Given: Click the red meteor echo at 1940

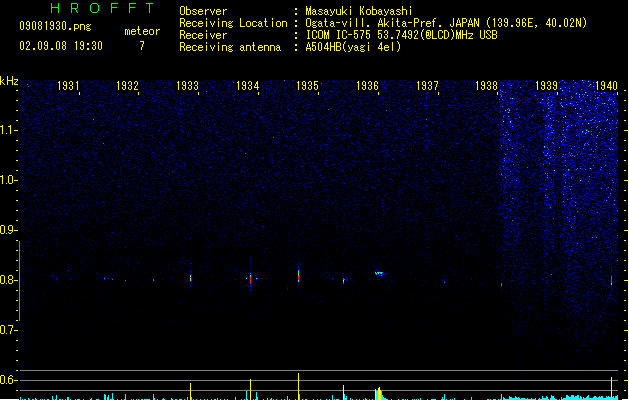Looking at the screenshot, I should [611, 280].
